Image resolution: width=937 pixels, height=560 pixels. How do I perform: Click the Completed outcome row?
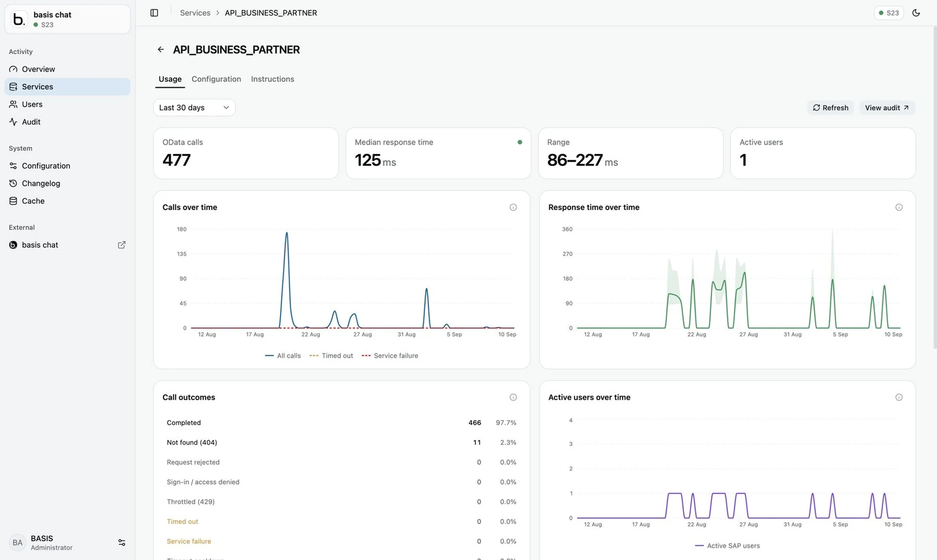[341, 422]
